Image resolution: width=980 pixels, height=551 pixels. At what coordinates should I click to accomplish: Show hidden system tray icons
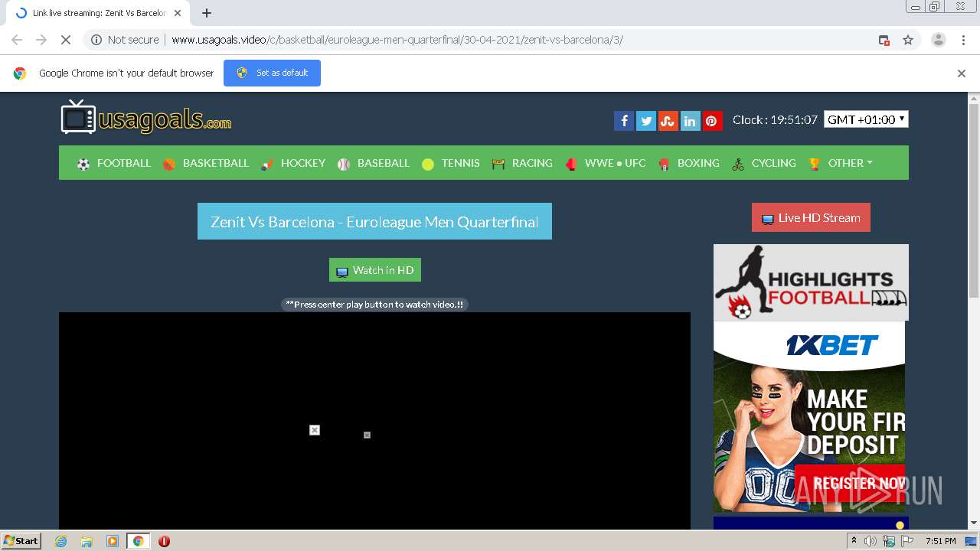point(854,541)
